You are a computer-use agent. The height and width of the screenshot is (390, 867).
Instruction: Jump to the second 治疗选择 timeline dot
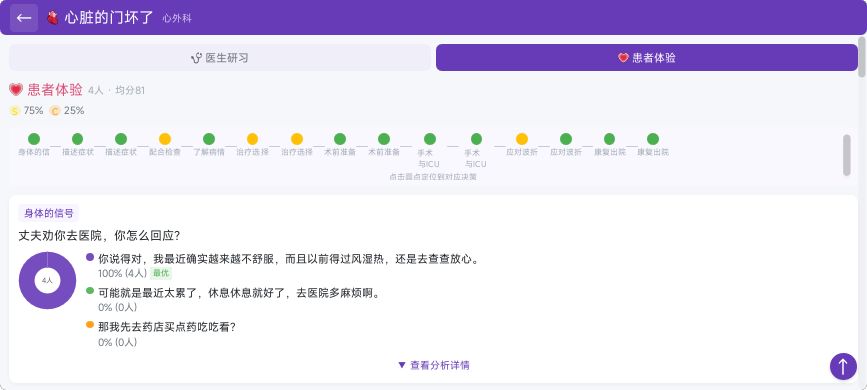297,139
